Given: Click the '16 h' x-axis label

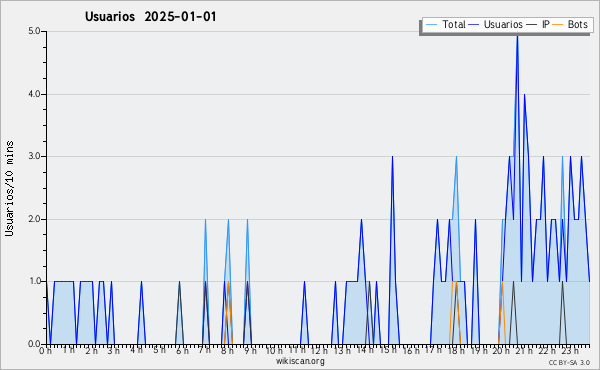Looking at the screenshot, I should pyautogui.click(x=411, y=351).
